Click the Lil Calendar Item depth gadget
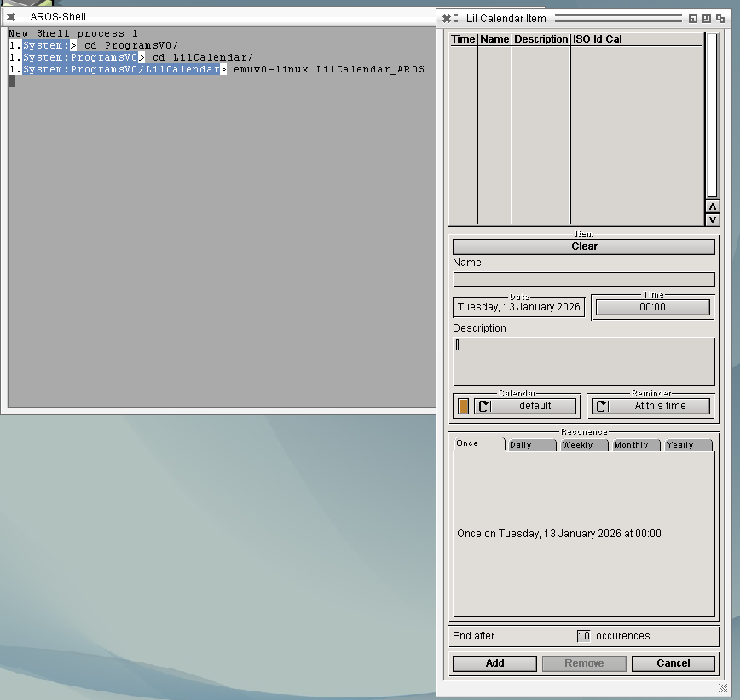 [720, 18]
